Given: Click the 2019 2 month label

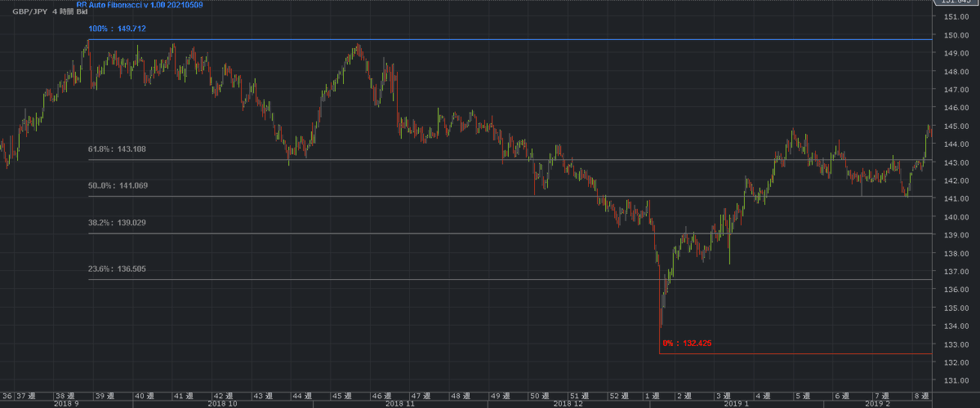Looking at the screenshot, I should pyautogui.click(x=879, y=403).
